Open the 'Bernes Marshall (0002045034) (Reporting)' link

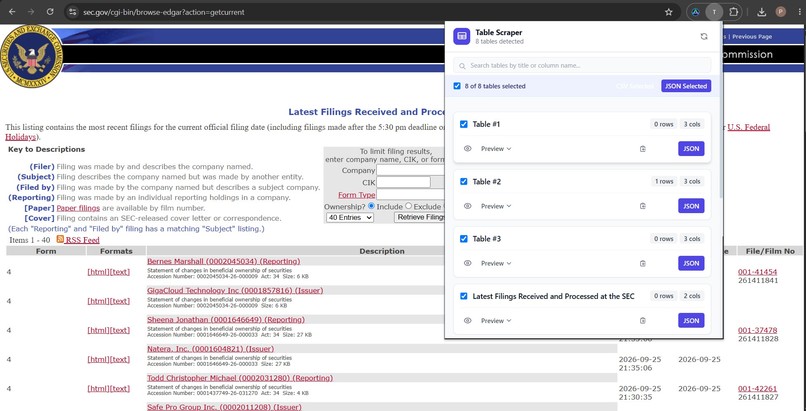(224, 261)
